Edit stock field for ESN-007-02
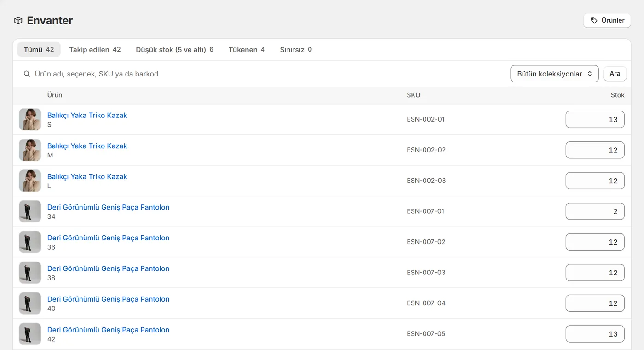644x350 pixels. click(595, 242)
